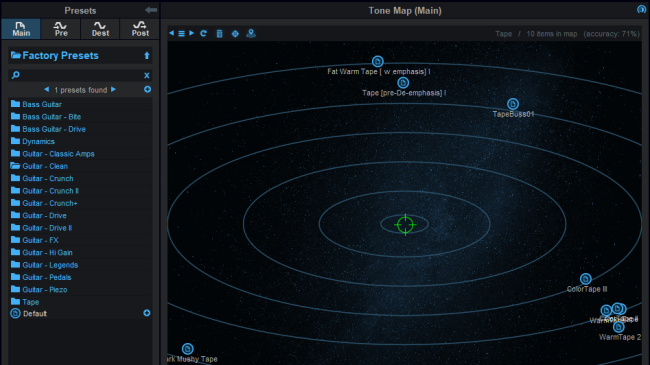The image size is (650, 365).
Task: Go to next found preset
Action: [x=113, y=90]
